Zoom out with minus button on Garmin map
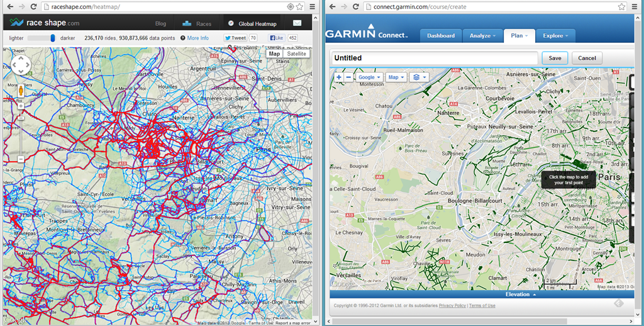The width and height of the screenshot is (644, 326). coord(348,77)
